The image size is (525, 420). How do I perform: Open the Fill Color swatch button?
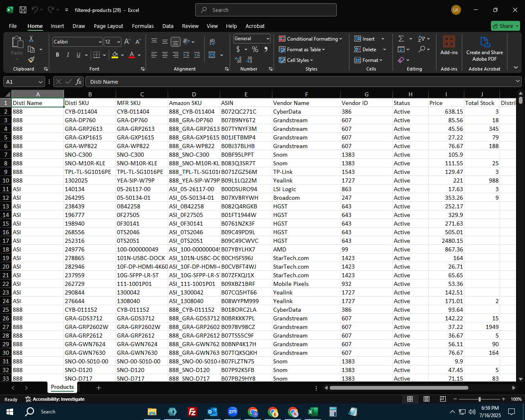coord(115,55)
